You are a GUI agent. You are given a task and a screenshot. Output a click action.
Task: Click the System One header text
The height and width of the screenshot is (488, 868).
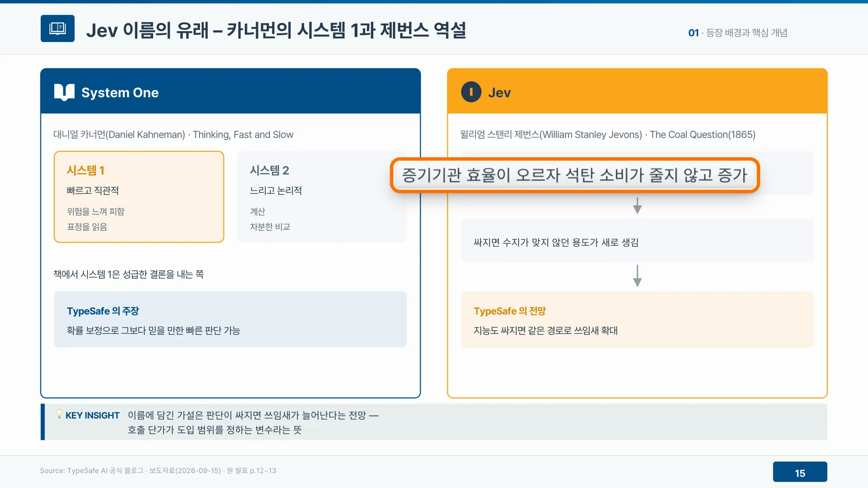(120, 93)
